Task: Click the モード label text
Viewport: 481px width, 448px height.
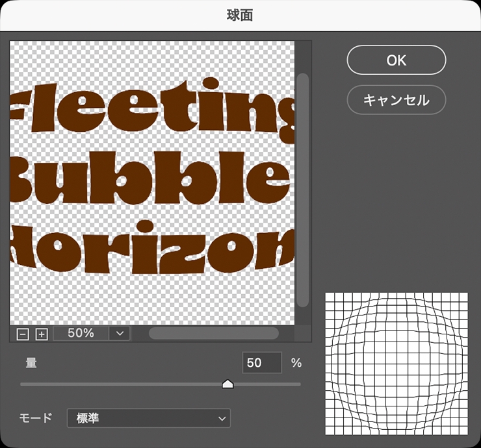Action: pyautogui.click(x=37, y=418)
